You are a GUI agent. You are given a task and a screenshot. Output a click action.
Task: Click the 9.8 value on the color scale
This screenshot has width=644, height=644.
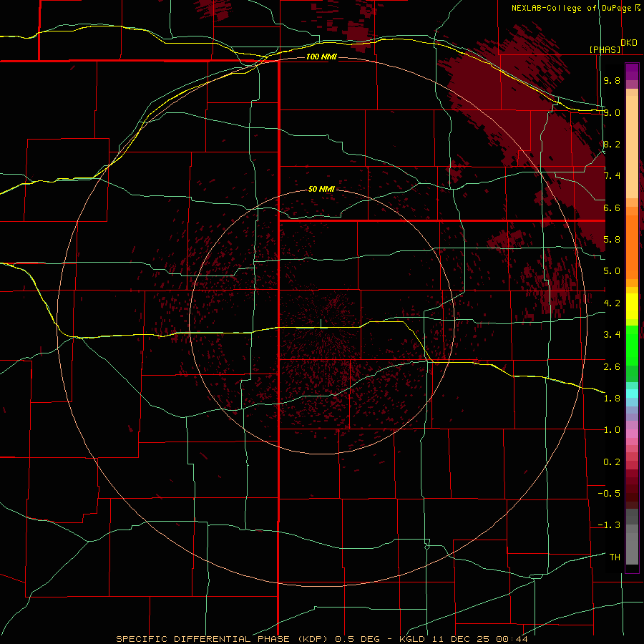point(612,80)
